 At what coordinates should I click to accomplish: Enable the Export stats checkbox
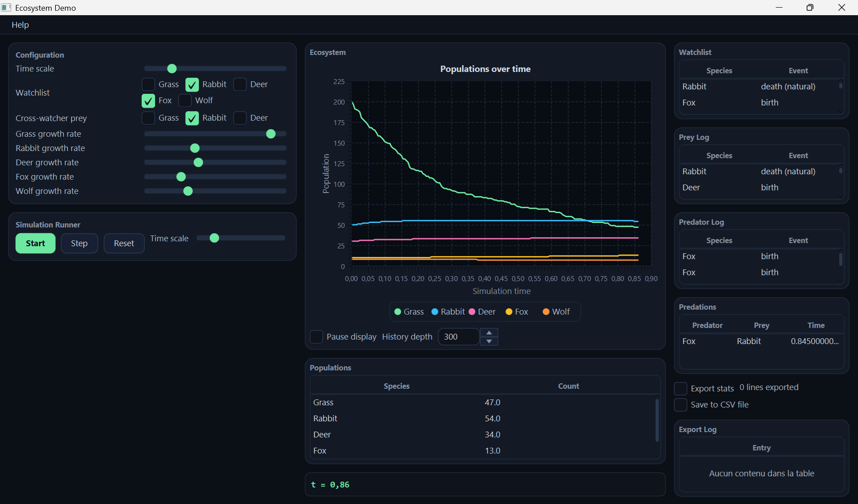(681, 389)
